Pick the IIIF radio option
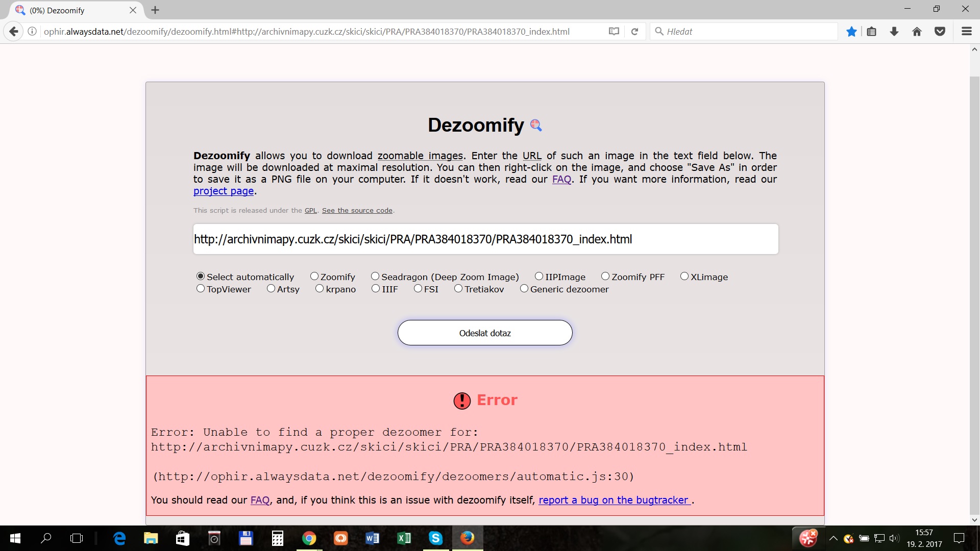Screen dimensions: 980x551 tap(376, 289)
